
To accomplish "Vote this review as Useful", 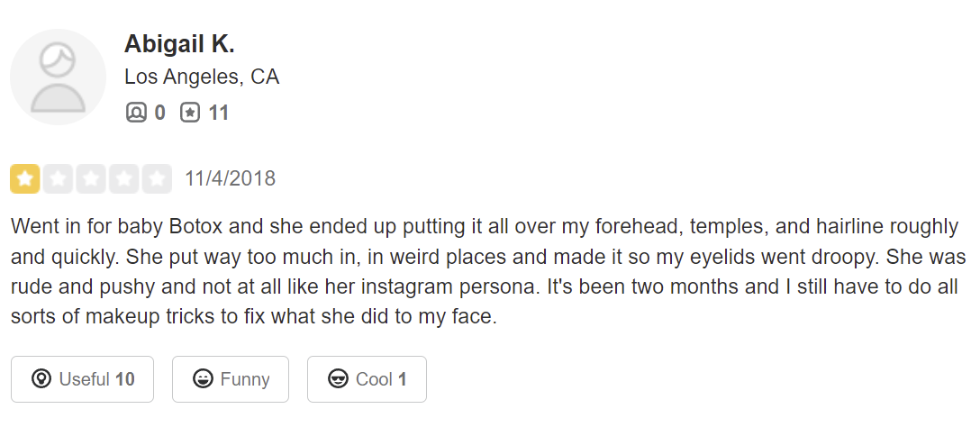I will pyautogui.click(x=83, y=379).
